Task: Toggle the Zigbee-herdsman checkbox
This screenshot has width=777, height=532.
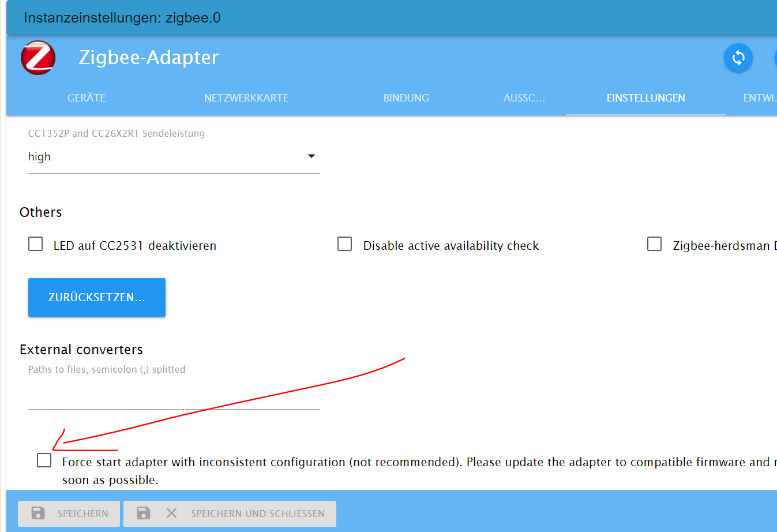Action: tap(654, 244)
